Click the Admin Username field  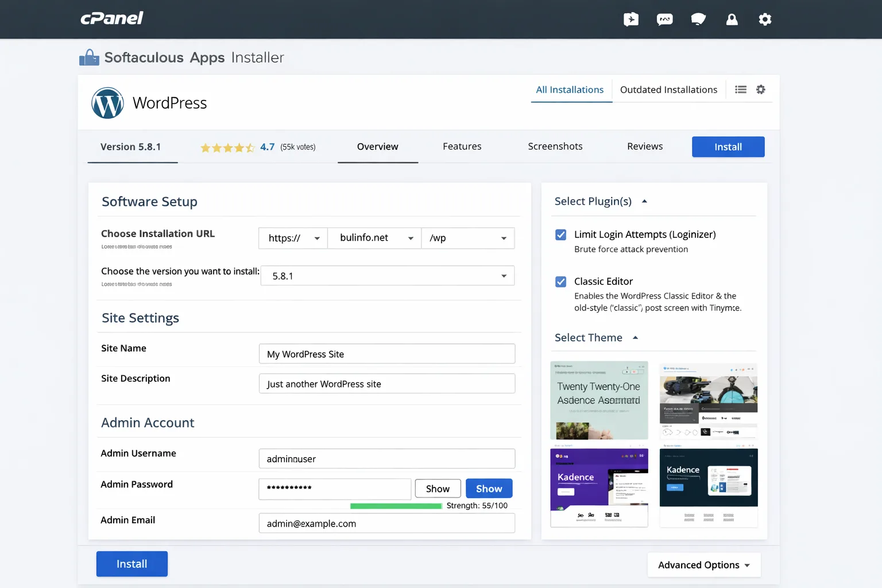387,459
